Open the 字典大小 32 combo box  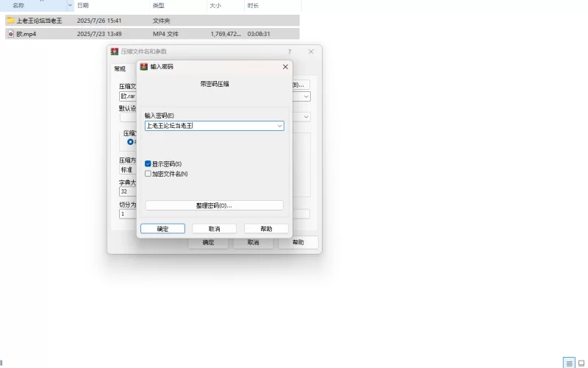[128, 191]
